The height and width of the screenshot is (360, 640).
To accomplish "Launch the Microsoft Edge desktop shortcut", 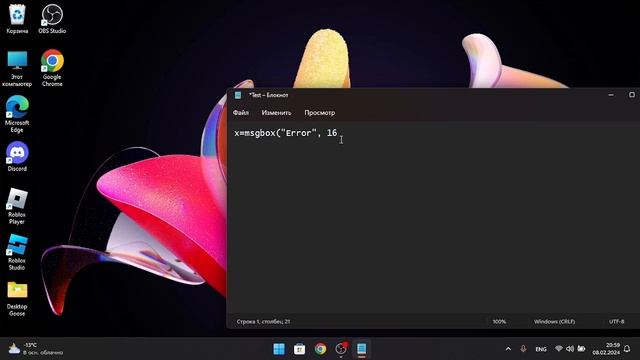I will point(17,114).
